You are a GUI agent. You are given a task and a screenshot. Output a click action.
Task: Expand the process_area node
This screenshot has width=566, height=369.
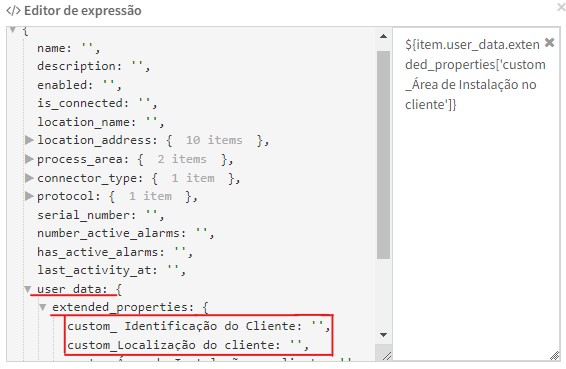[29, 159]
